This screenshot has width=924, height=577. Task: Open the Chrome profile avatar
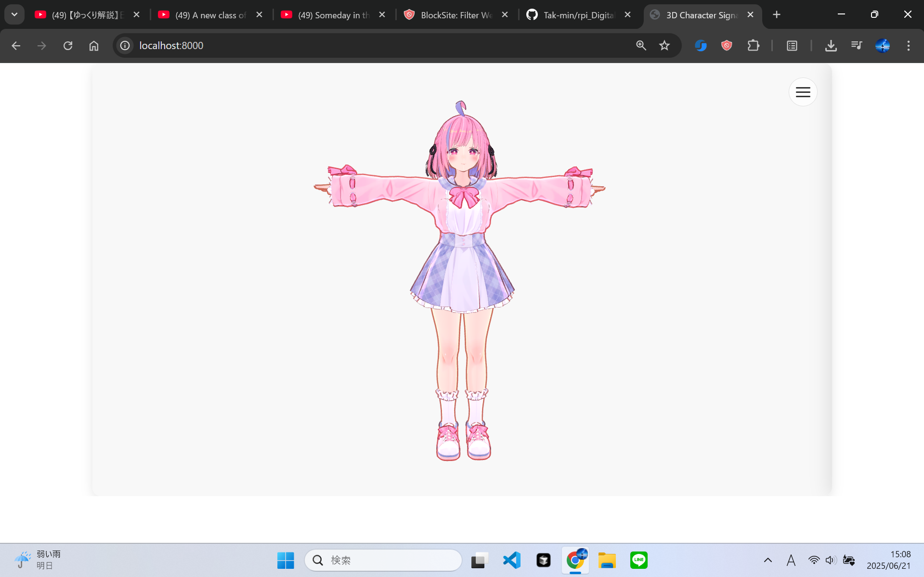click(x=882, y=46)
